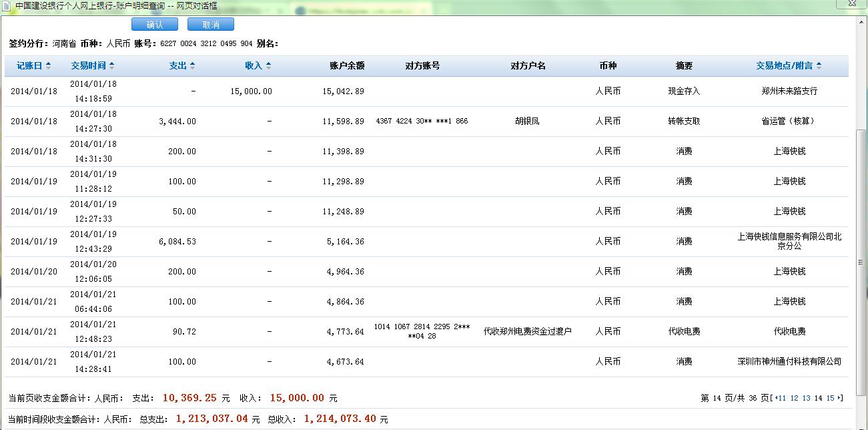Click 对方账号 column header

pos(422,66)
